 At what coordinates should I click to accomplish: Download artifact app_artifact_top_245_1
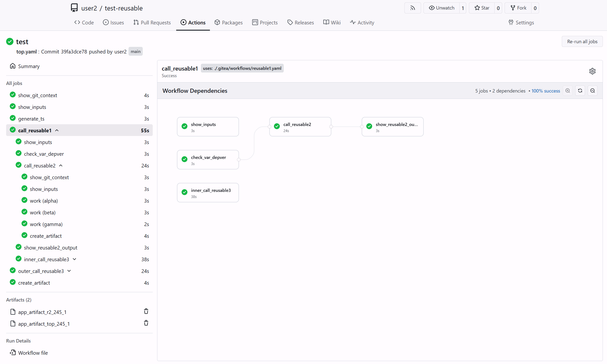pyautogui.click(x=44, y=324)
